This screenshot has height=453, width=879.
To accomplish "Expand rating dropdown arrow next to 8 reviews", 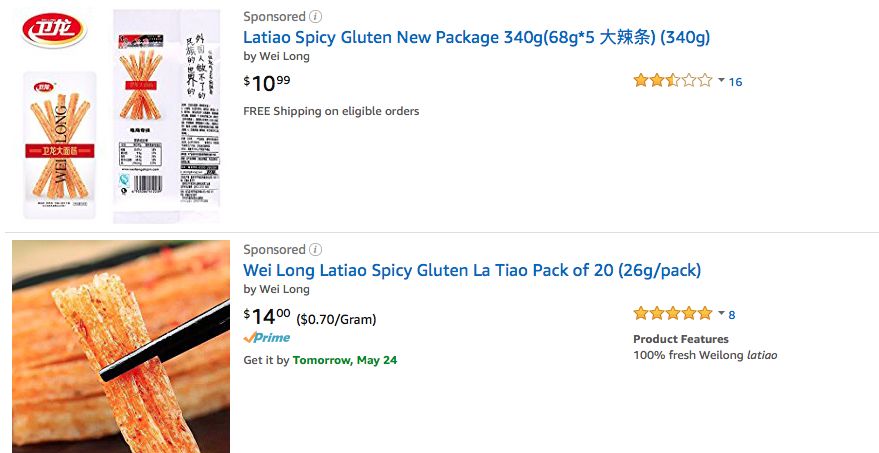I will coord(721,314).
